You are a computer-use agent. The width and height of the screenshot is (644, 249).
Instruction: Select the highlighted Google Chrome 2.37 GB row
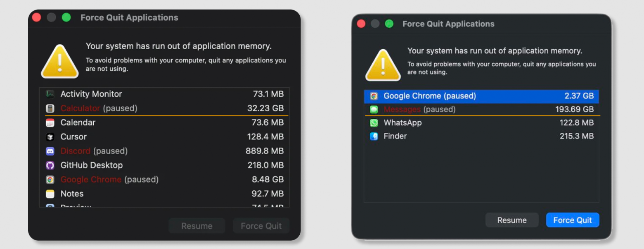[x=481, y=96]
